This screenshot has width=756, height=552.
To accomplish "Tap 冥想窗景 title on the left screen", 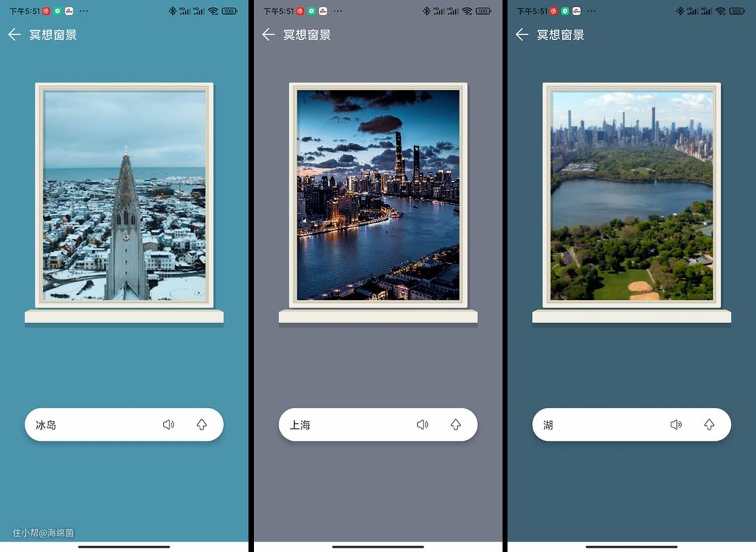I will pyautogui.click(x=53, y=35).
